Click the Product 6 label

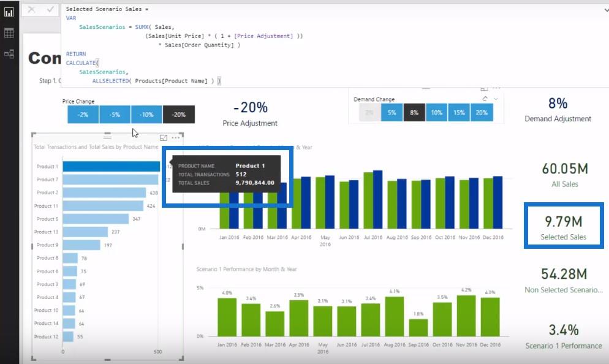(x=47, y=271)
